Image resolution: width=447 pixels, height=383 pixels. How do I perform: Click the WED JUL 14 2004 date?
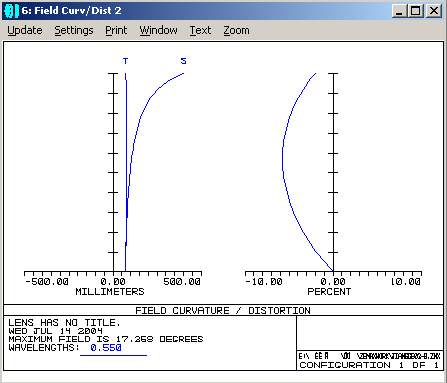55,331
